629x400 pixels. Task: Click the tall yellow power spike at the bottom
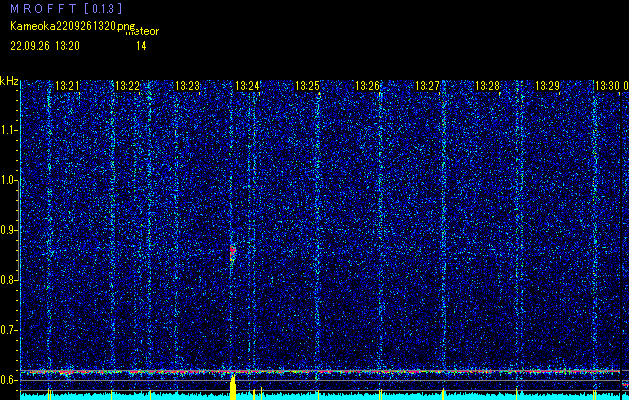(233, 387)
